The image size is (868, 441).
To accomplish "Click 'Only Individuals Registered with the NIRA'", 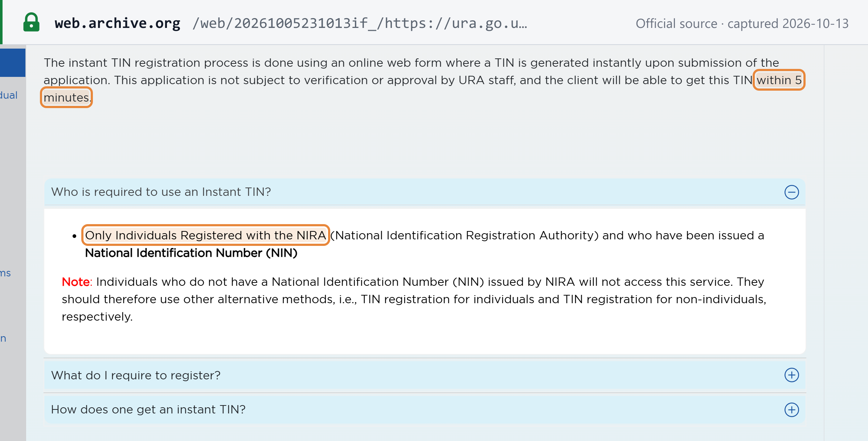I will coord(206,235).
